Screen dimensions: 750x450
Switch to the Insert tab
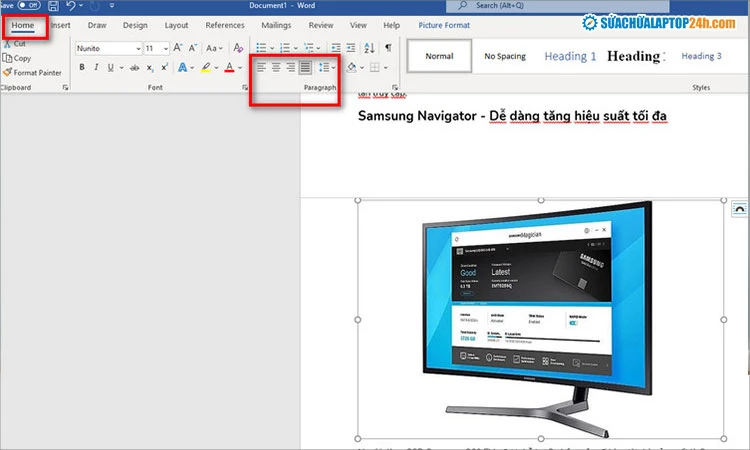pos(60,25)
